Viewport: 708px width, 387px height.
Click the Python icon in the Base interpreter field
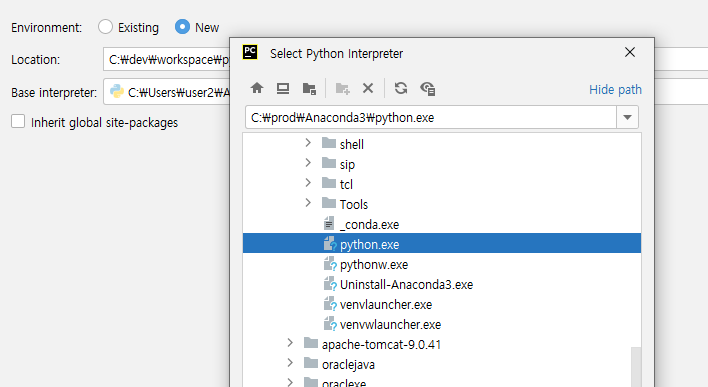point(117,92)
